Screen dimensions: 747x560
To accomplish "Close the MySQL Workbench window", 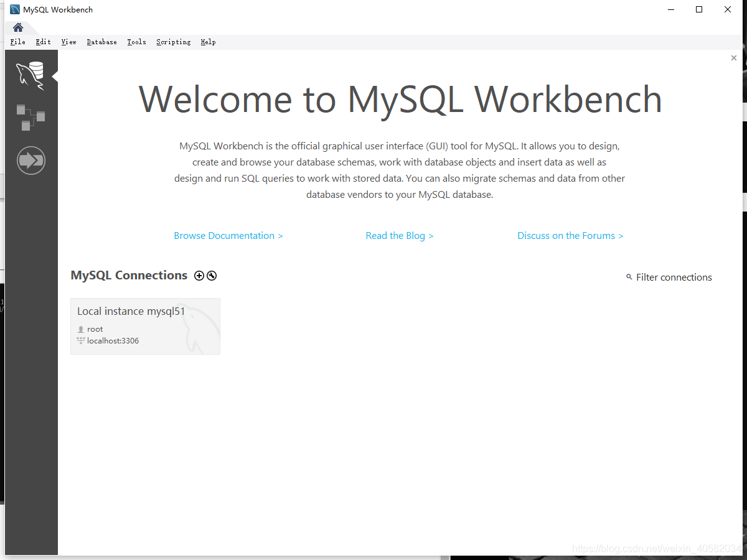I will point(728,9).
